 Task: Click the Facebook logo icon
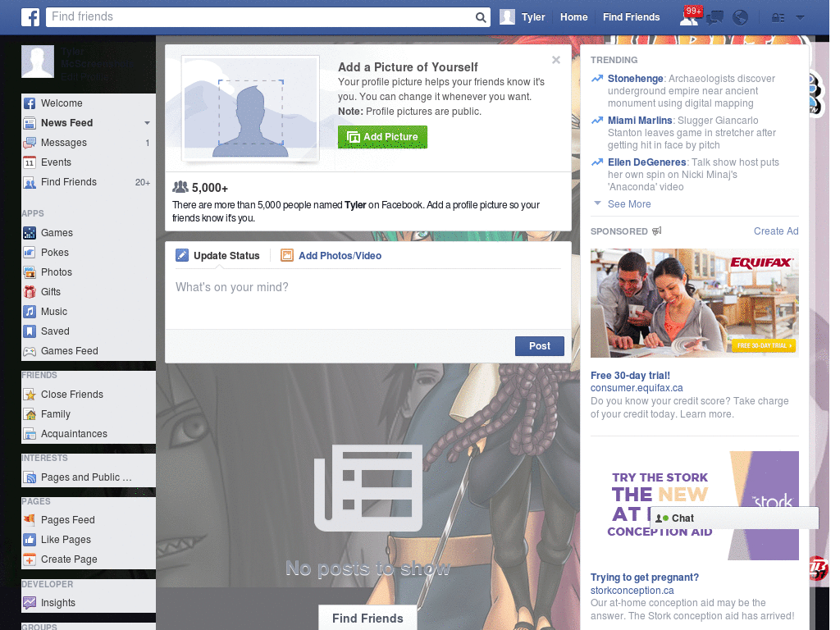pyautogui.click(x=30, y=17)
